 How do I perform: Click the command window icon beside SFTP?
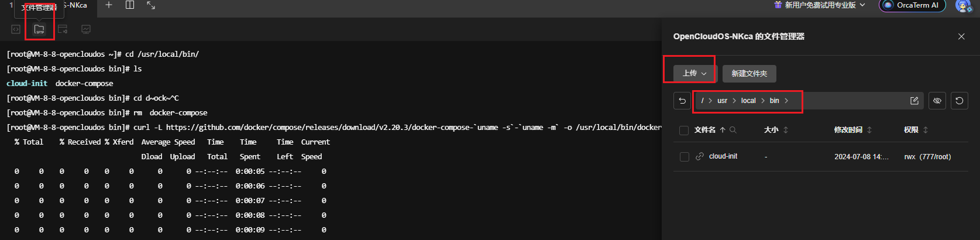(63, 29)
